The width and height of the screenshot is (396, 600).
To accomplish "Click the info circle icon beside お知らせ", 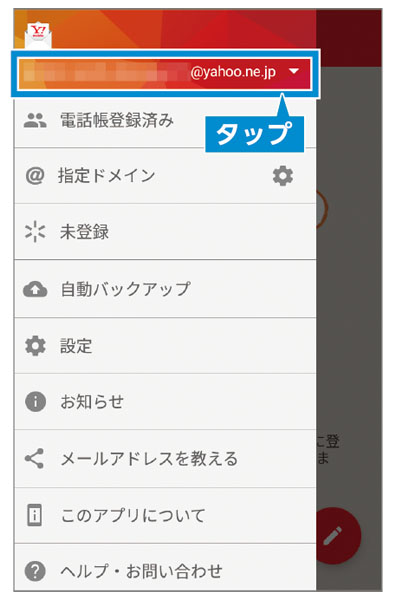I will (x=35, y=402).
